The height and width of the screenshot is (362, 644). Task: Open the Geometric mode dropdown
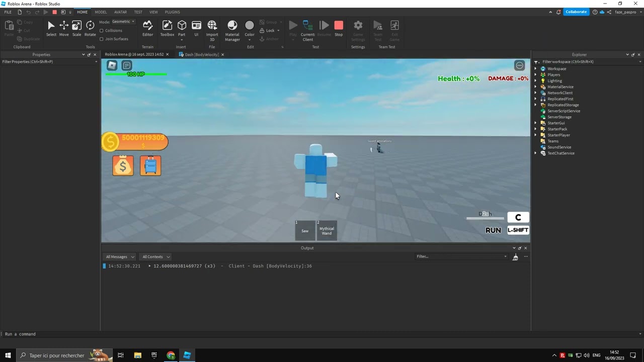coord(123,21)
